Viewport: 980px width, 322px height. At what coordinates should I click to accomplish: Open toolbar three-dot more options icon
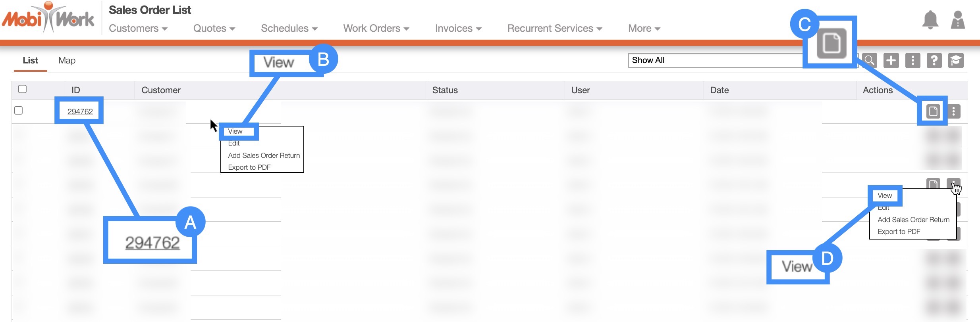912,61
